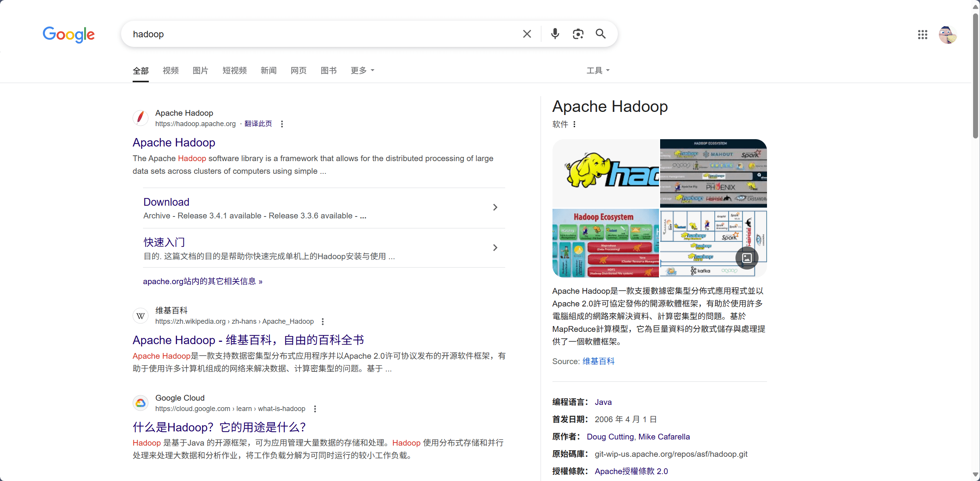This screenshot has height=481, width=980.
Task: Click the more images icon on thumbnails
Action: [x=747, y=258]
